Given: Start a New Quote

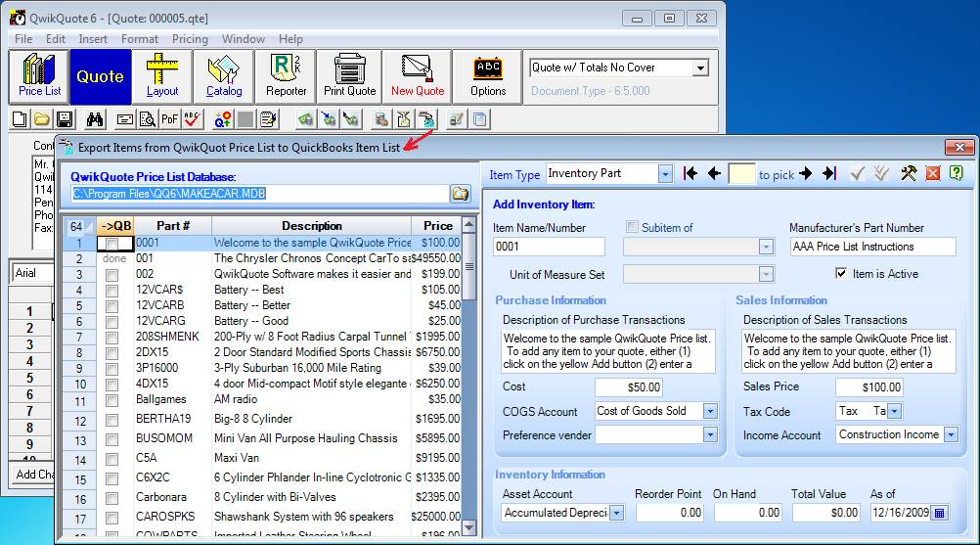Looking at the screenshot, I should click(418, 76).
